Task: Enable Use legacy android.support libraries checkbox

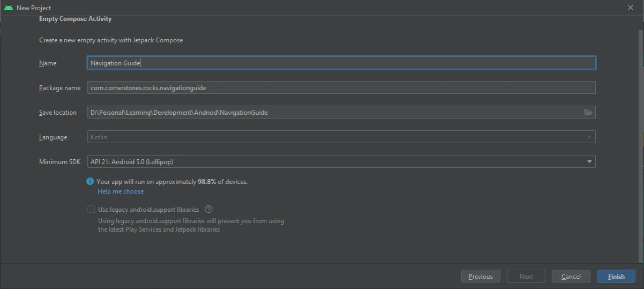Action: [x=91, y=210]
